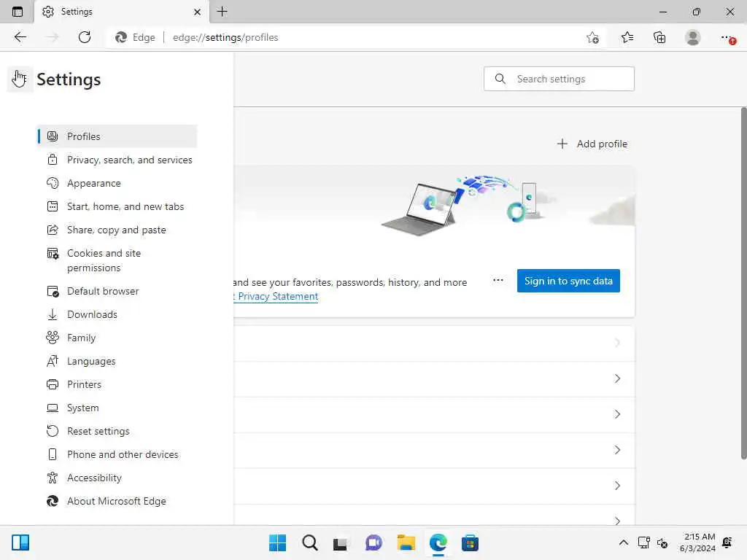Click the page vertical scrollbar
This screenshot has height=560, width=747.
pyautogui.click(x=743, y=284)
